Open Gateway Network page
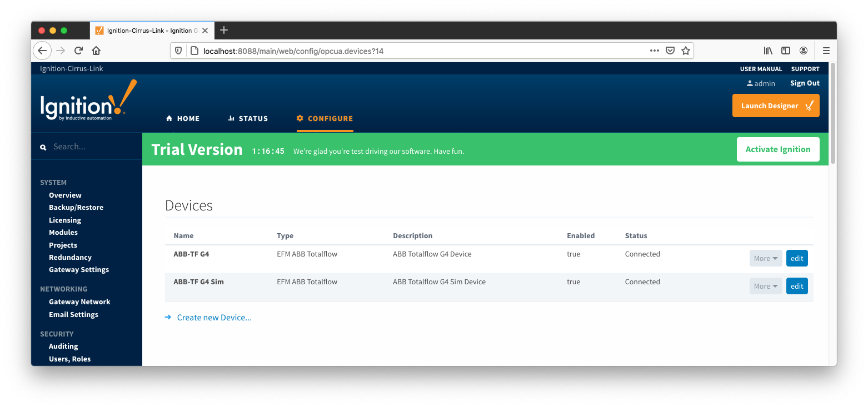Viewport: 868px width, 407px height. tap(79, 302)
